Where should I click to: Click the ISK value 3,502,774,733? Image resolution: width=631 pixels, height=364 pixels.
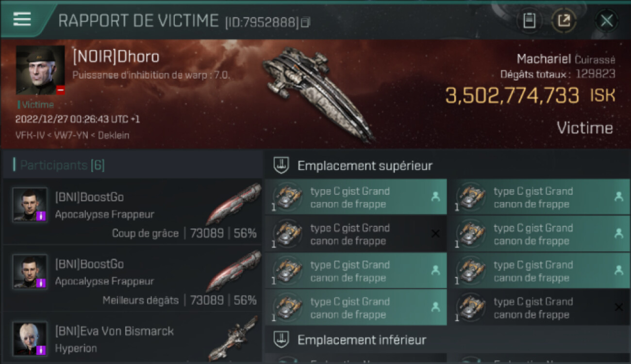click(512, 96)
